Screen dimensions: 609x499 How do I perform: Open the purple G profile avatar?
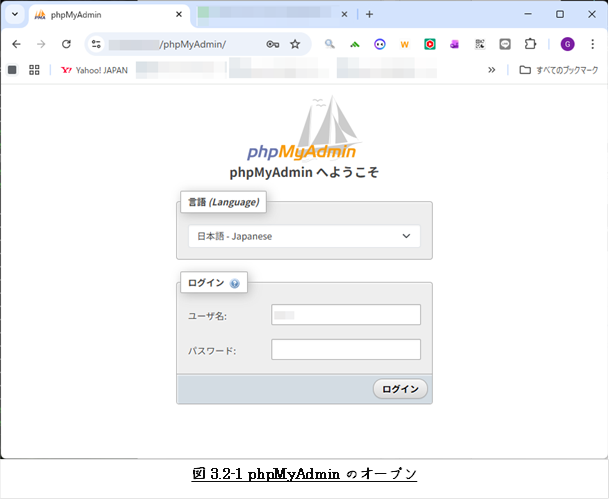567,44
